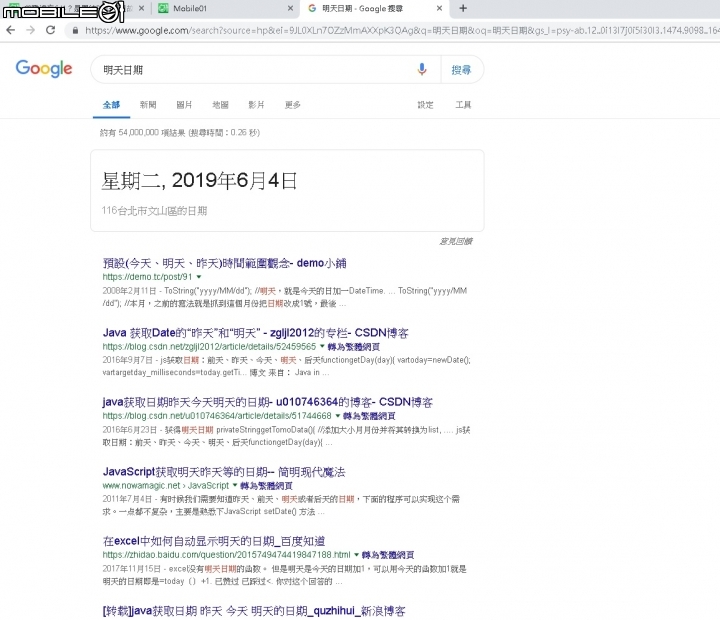Viewport: 720px width, 620px height.
Task: Click the Google logo
Action: pos(44,69)
